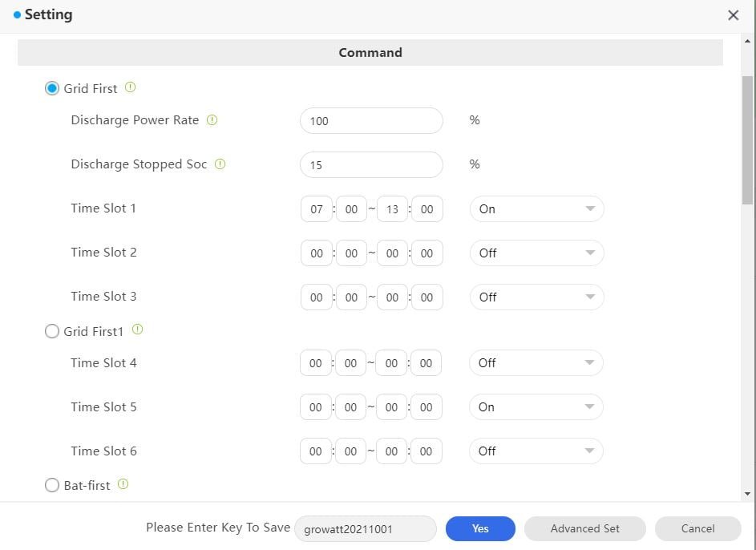Open Time Slot 1 On/Off dropdown
Viewport: 756px width, 550px height.
point(536,209)
